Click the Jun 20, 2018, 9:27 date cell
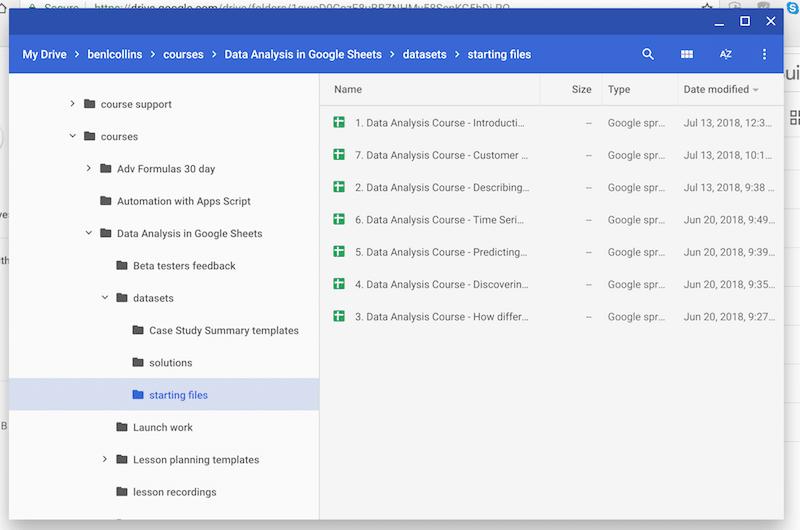800x530 pixels. point(729,316)
